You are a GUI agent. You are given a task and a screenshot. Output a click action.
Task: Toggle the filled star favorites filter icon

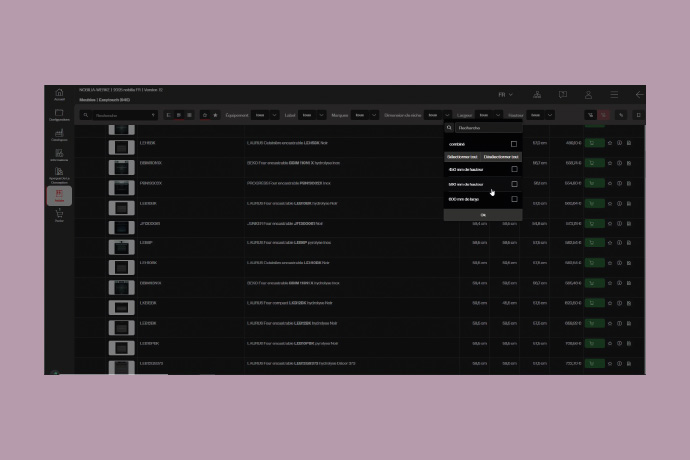215,115
